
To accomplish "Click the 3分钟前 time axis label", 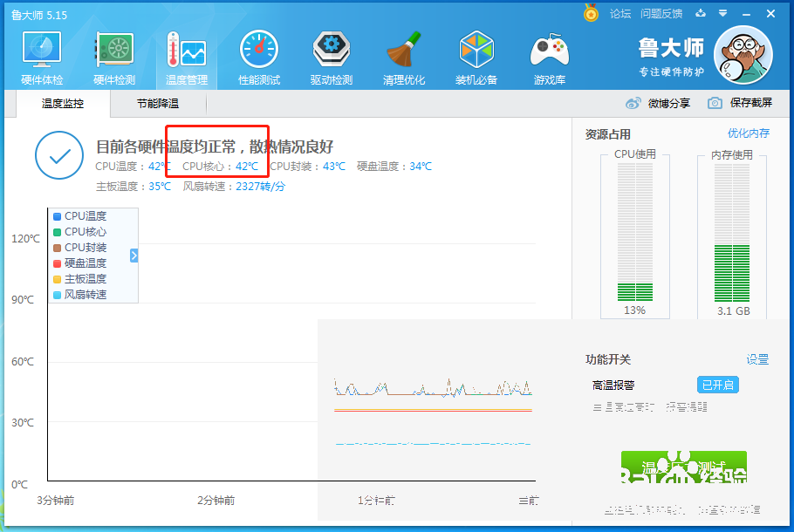I will point(56,501).
